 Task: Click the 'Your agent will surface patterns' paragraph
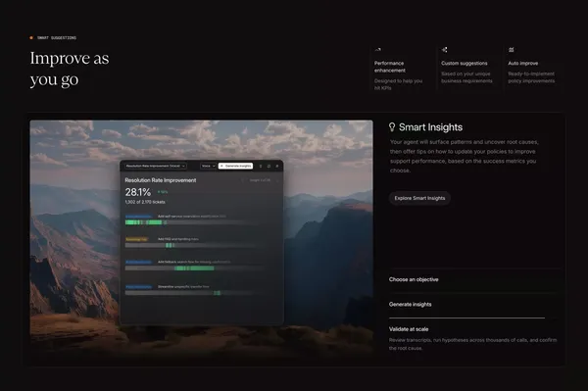(x=465, y=157)
